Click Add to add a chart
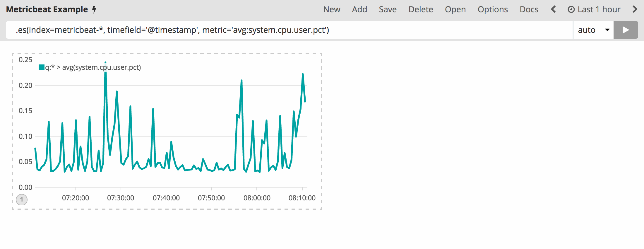644x249 pixels. coord(359,10)
